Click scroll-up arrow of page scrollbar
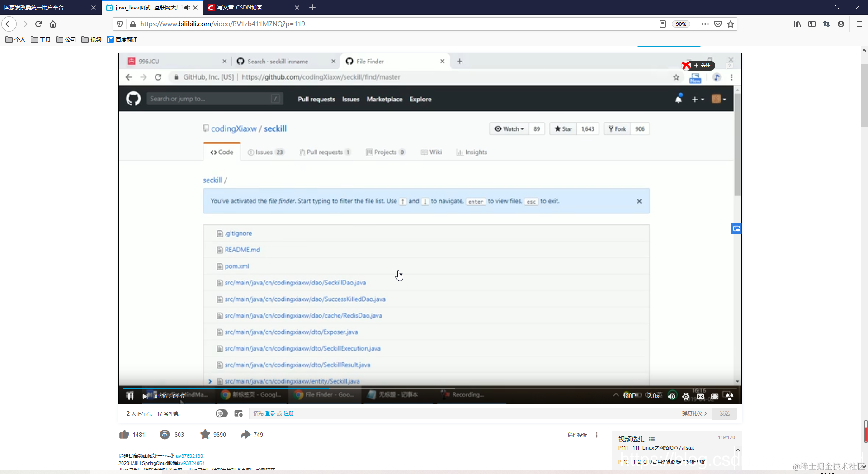This screenshot has height=474, width=868. (864, 50)
